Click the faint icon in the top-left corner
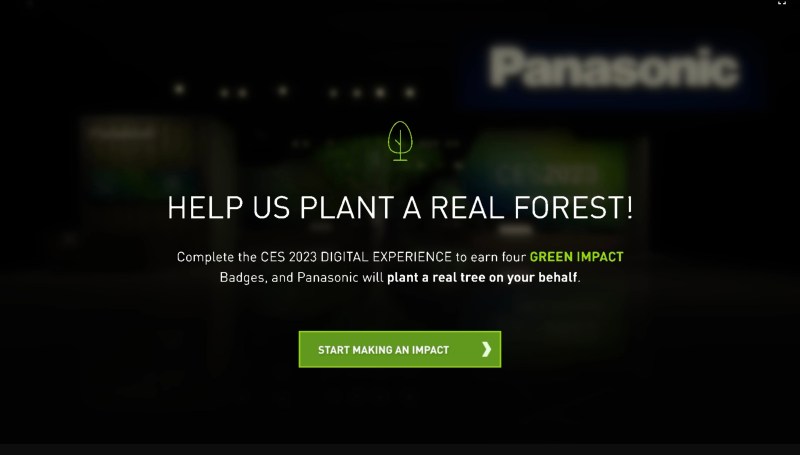Image resolution: width=800 pixels, height=455 pixels. point(29,3)
